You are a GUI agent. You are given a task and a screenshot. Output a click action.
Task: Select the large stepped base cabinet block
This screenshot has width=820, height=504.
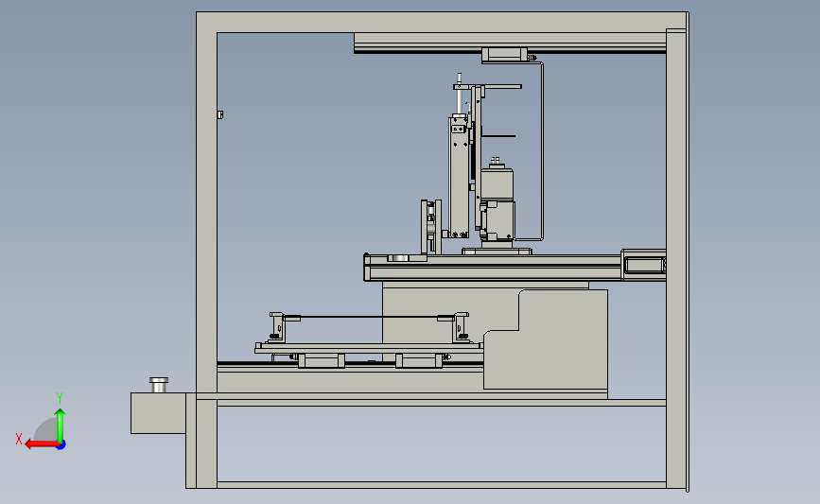pos(546,339)
